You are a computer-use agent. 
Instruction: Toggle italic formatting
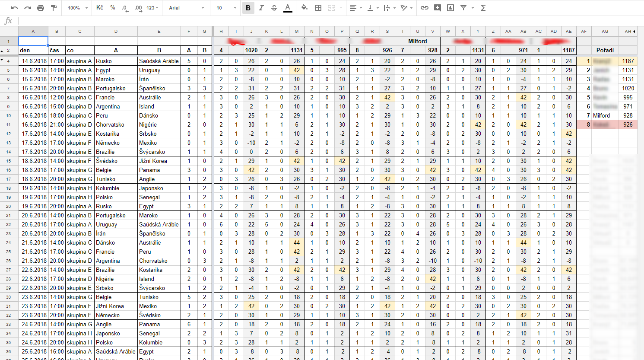click(x=261, y=8)
